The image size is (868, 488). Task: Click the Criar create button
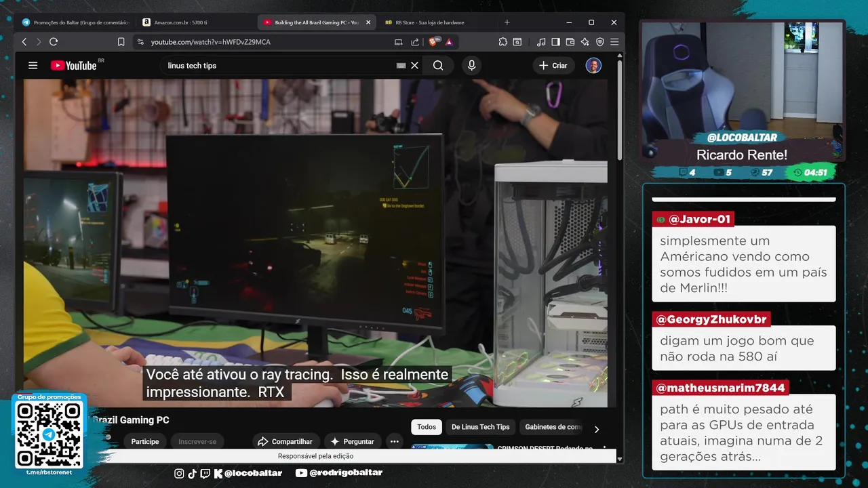[553, 66]
